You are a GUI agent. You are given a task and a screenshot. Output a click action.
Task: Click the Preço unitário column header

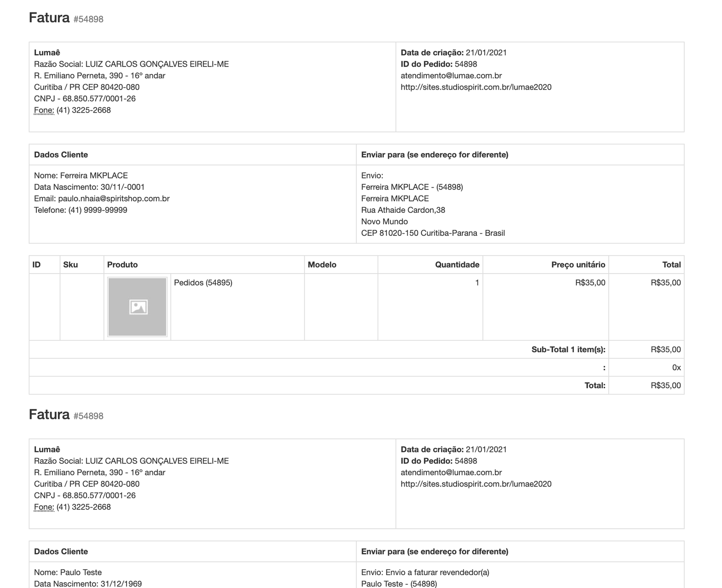point(578,265)
